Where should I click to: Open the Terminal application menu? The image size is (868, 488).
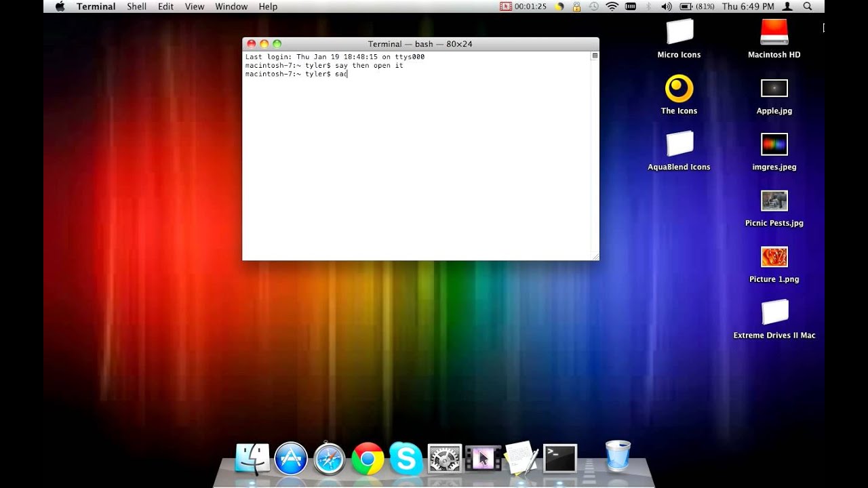[x=96, y=6]
